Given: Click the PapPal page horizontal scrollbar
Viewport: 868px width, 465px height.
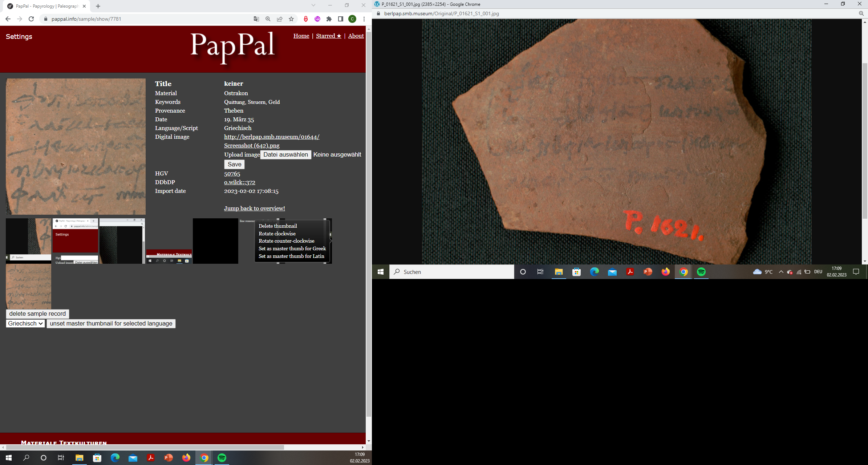Looking at the screenshot, I should (145, 448).
